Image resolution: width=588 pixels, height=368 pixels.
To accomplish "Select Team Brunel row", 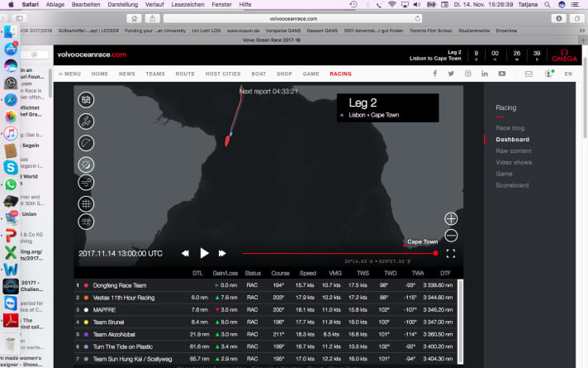I will (x=265, y=323).
